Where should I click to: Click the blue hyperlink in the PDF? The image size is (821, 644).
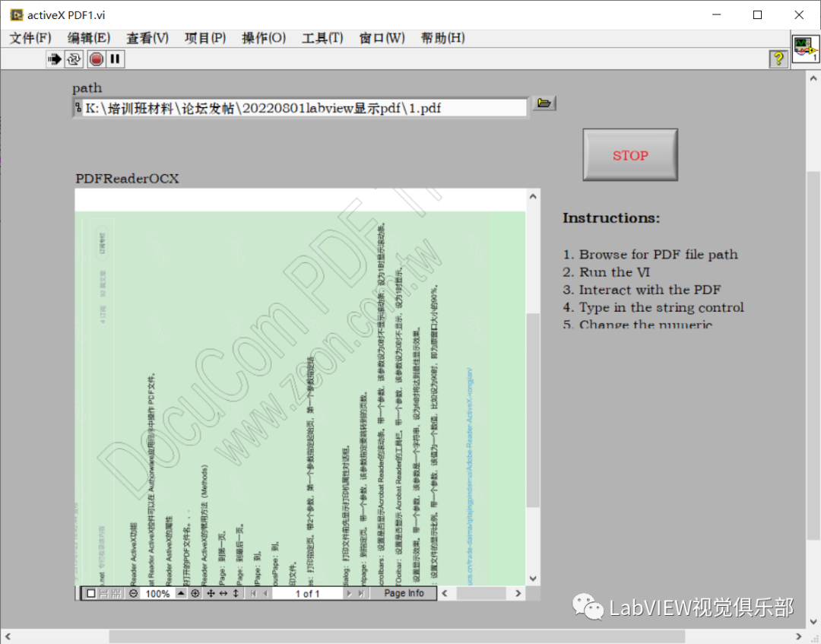pyautogui.click(x=470, y=477)
